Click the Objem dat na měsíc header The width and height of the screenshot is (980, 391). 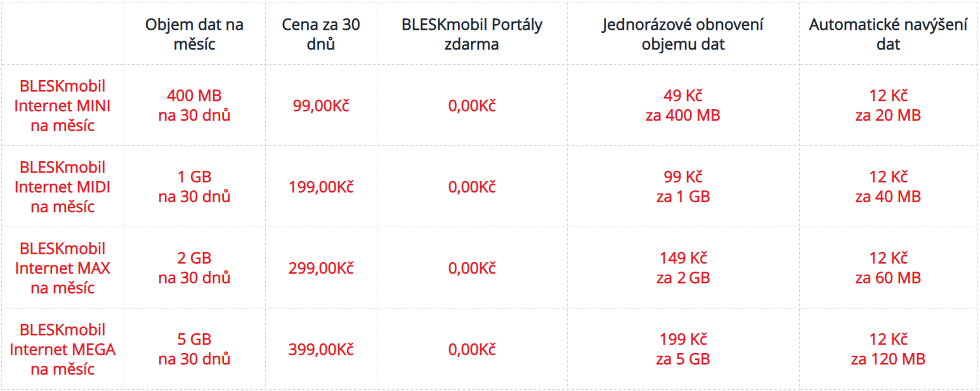[x=194, y=34]
